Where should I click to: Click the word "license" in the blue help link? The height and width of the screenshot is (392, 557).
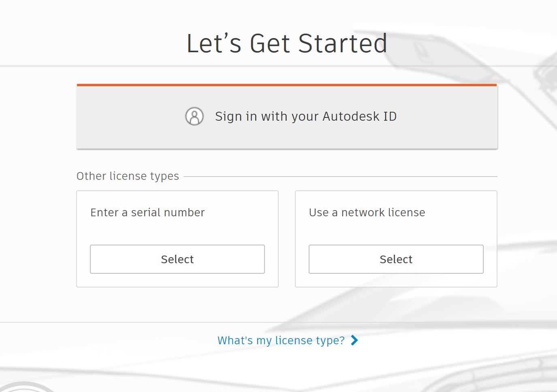click(x=294, y=341)
